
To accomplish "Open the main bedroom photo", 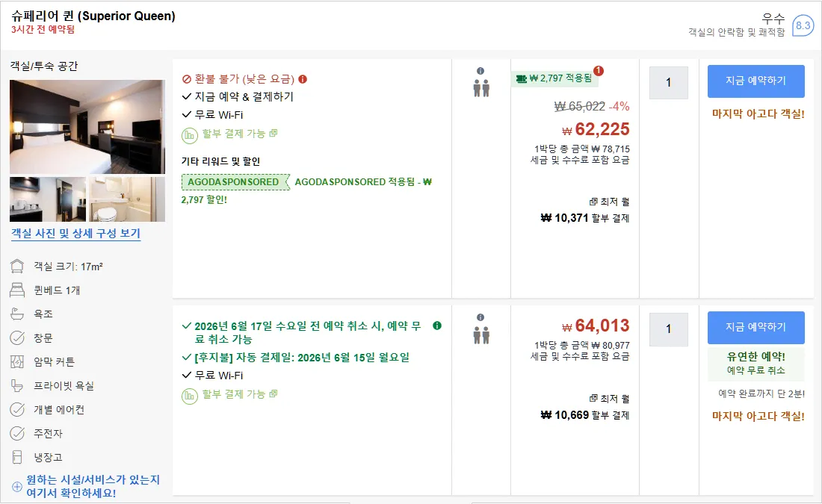I will [87, 127].
